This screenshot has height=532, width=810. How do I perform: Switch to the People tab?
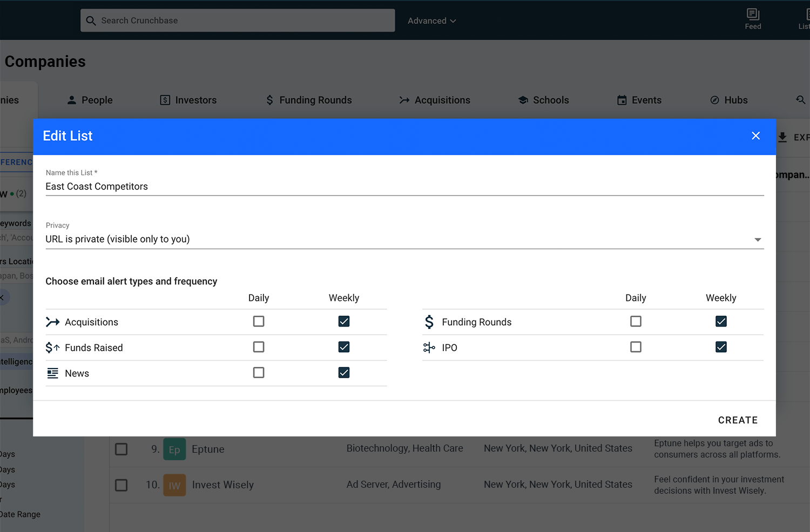[90, 100]
